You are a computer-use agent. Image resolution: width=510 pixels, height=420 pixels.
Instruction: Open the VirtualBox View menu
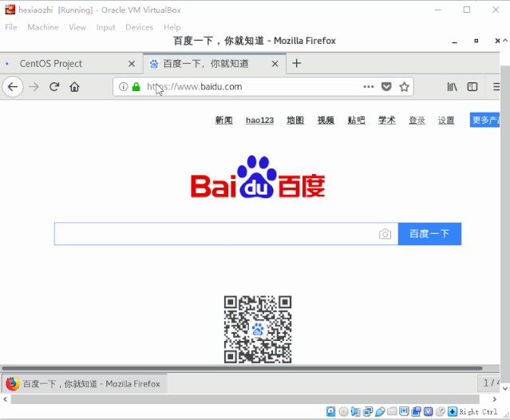77,27
